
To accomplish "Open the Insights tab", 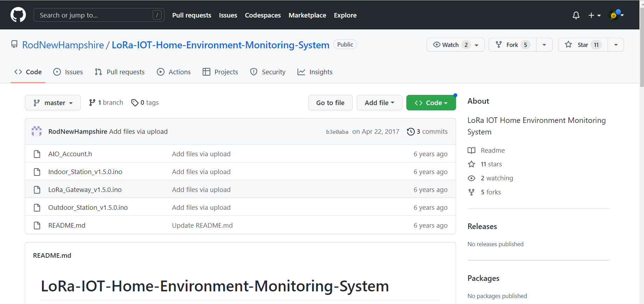I will [x=315, y=72].
